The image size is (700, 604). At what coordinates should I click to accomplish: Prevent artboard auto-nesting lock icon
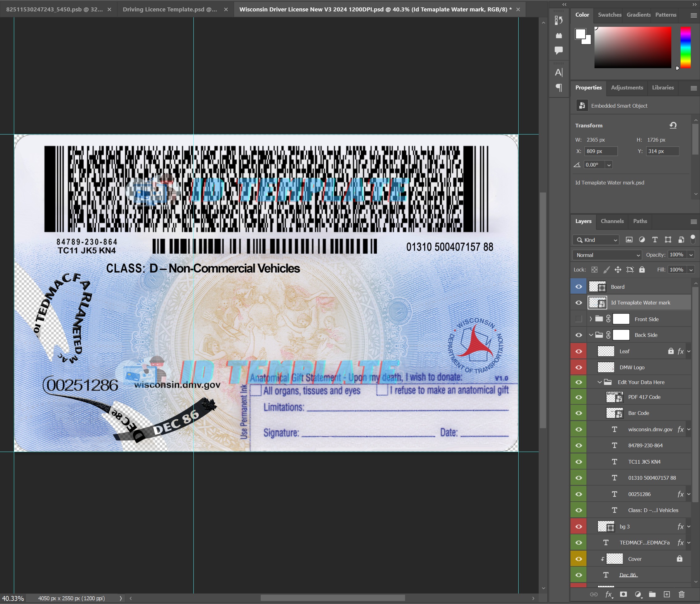(630, 270)
